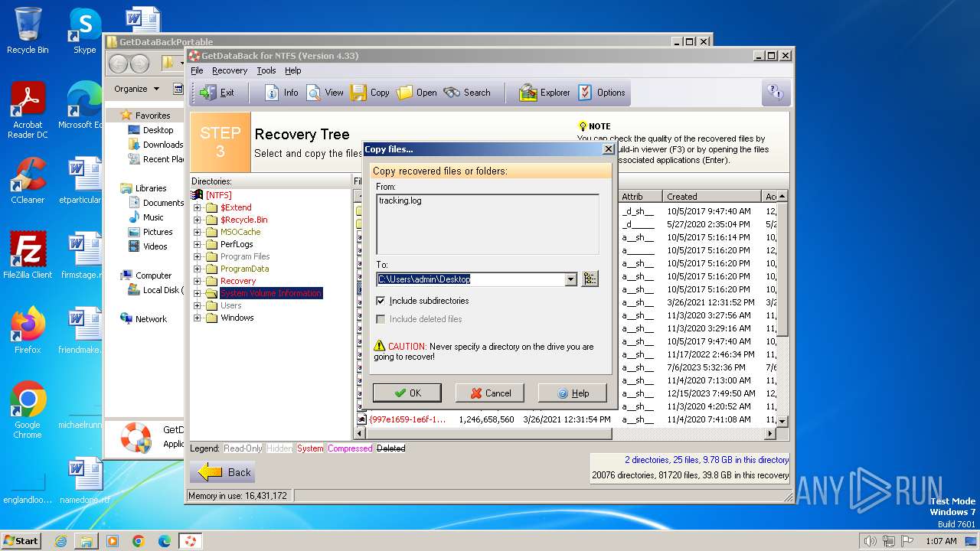Click the question mark help icon in toolbar
Screen dimensions: 980x551
pyautogui.click(x=775, y=93)
